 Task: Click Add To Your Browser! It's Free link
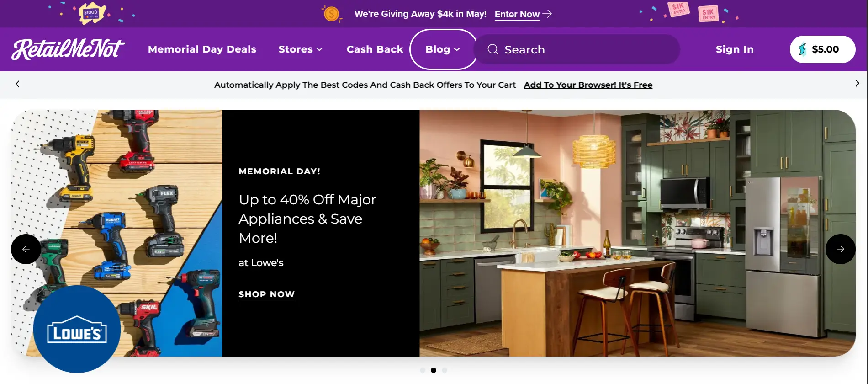click(x=588, y=85)
